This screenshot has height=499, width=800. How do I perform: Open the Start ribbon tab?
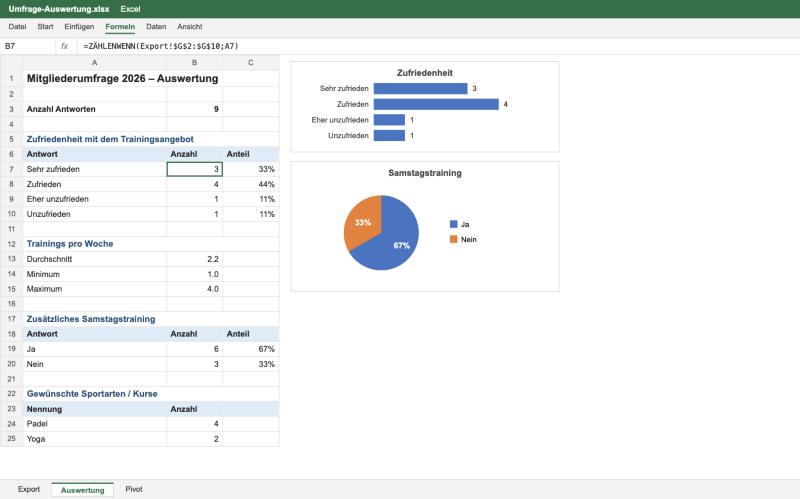click(45, 27)
